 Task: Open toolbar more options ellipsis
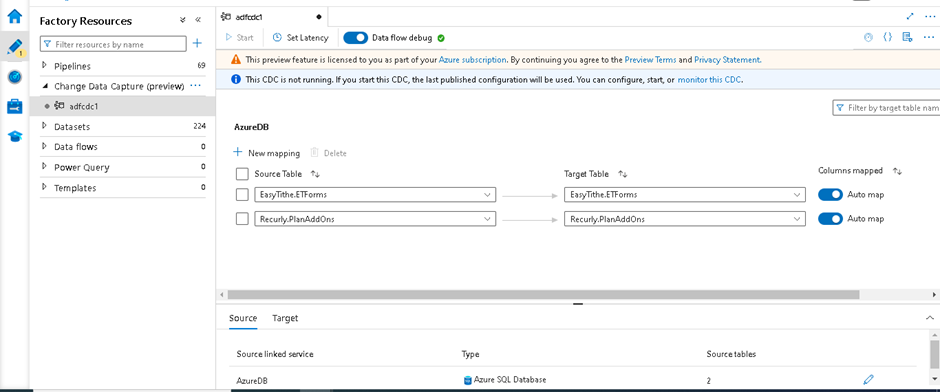(x=929, y=37)
